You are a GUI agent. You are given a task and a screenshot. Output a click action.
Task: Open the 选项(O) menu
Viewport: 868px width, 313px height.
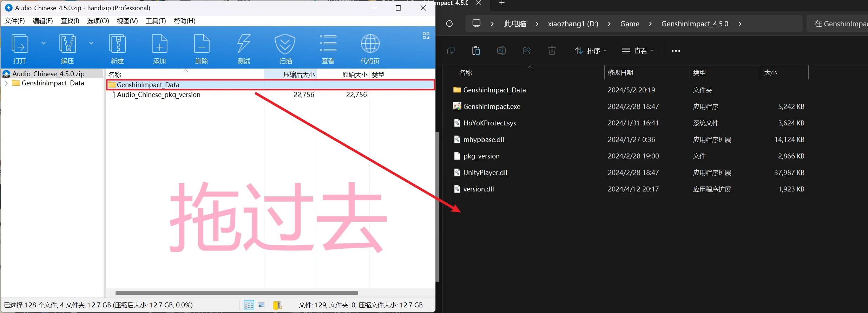click(x=98, y=21)
